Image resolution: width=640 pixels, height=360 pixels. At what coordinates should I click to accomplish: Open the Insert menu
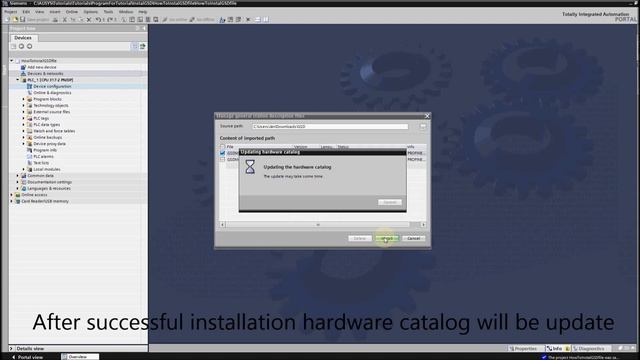(55, 12)
